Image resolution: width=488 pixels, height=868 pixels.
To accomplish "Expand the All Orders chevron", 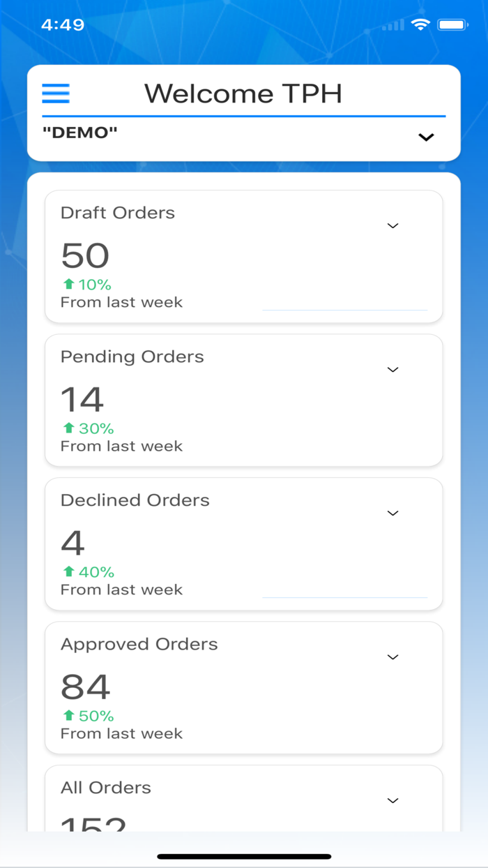I will click(x=392, y=800).
